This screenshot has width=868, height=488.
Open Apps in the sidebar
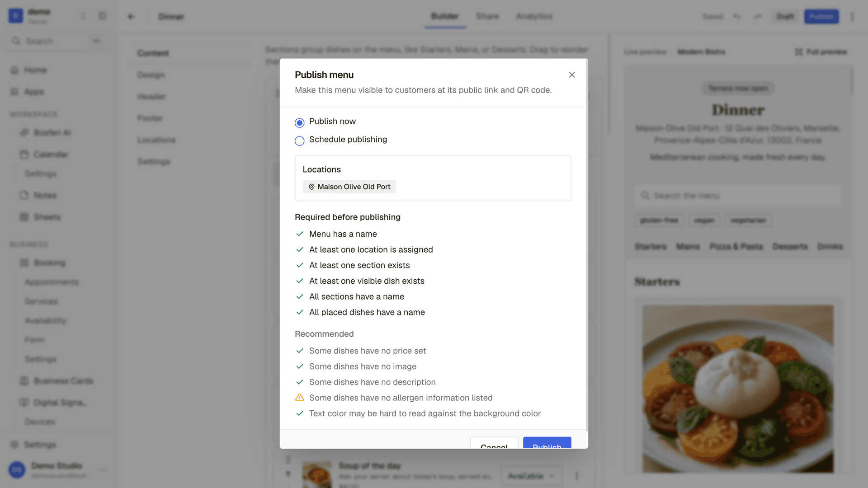coord(34,92)
